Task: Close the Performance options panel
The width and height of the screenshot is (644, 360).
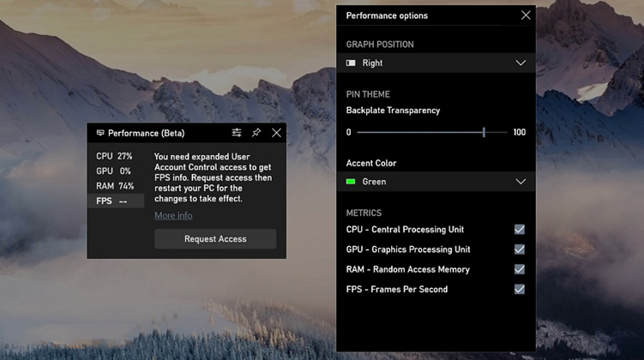Action: coord(526,15)
